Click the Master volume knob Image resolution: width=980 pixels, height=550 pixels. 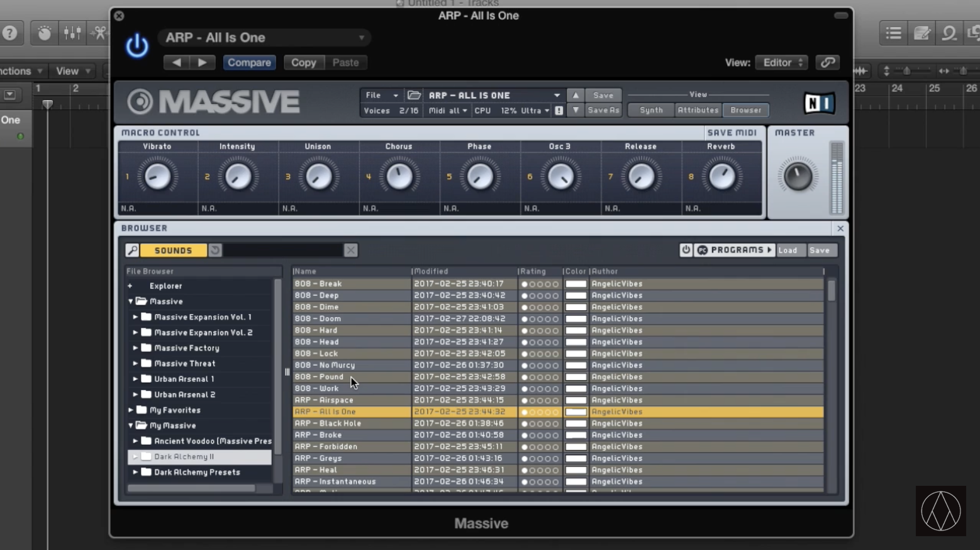(x=798, y=176)
